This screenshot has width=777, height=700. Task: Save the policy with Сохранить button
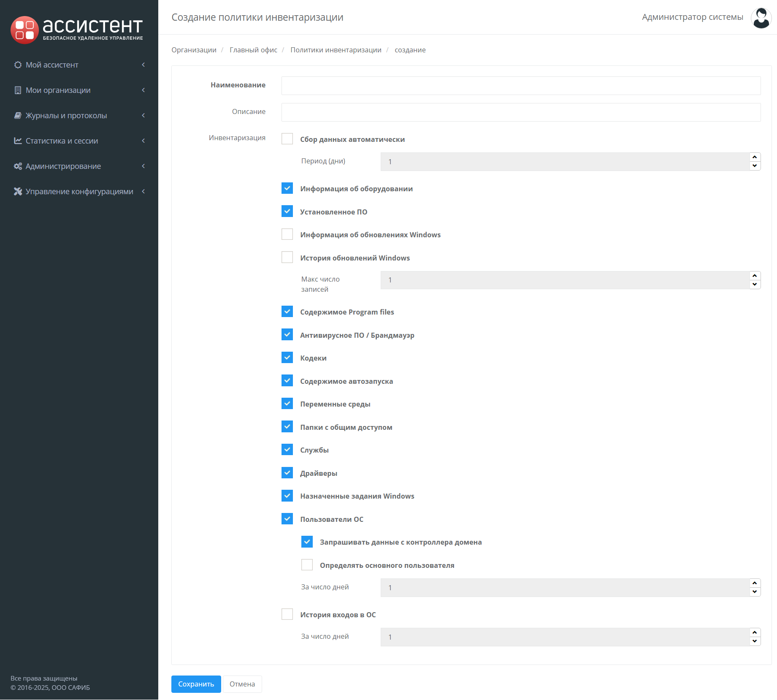pyautogui.click(x=196, y=684)
